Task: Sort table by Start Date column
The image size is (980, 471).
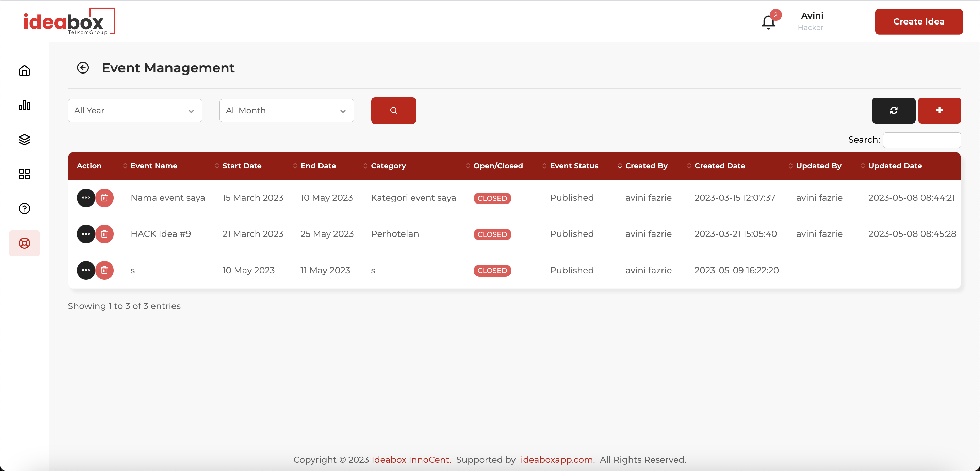Action: 242,166
